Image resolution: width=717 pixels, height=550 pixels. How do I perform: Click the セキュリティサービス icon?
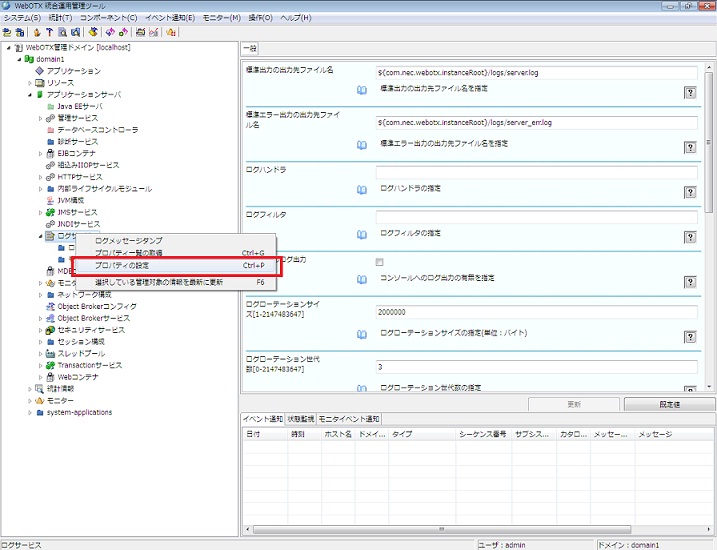pyautogui.click(x=51, y=330)
